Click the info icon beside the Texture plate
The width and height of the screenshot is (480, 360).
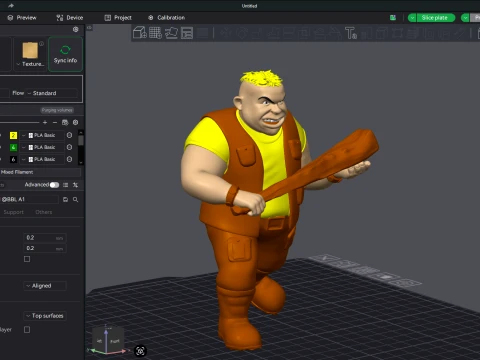point(41,44)
